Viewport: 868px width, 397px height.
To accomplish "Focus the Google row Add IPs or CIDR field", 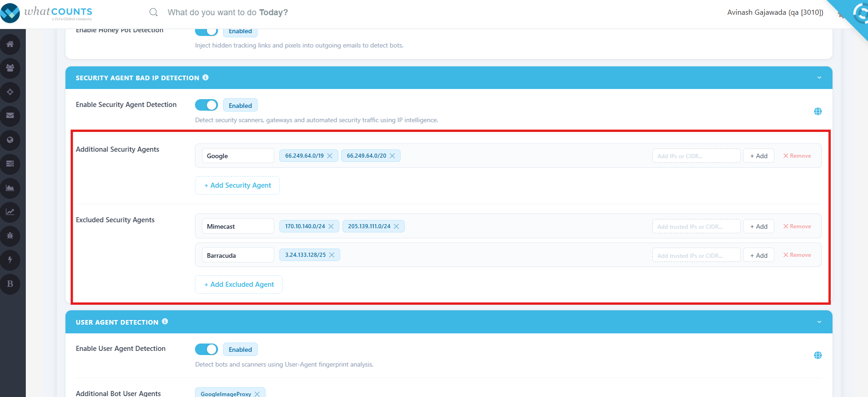I will [x=696, y=156].
